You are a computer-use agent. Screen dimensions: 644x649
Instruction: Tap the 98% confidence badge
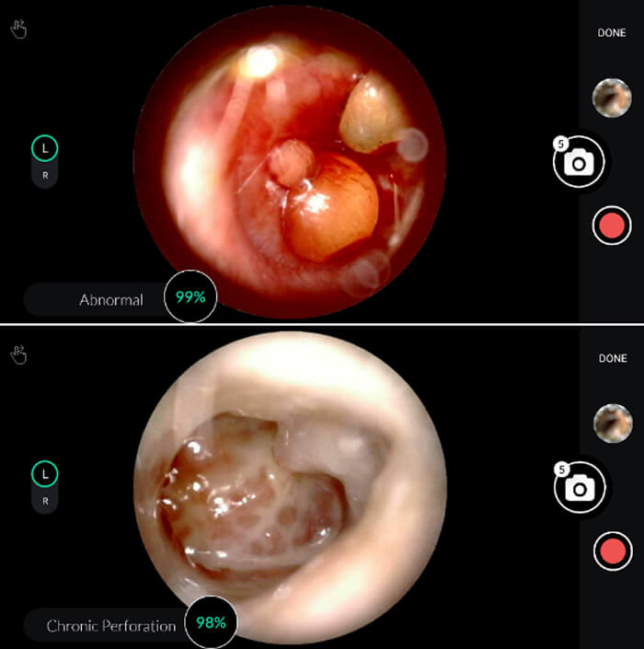pos(212,623)
